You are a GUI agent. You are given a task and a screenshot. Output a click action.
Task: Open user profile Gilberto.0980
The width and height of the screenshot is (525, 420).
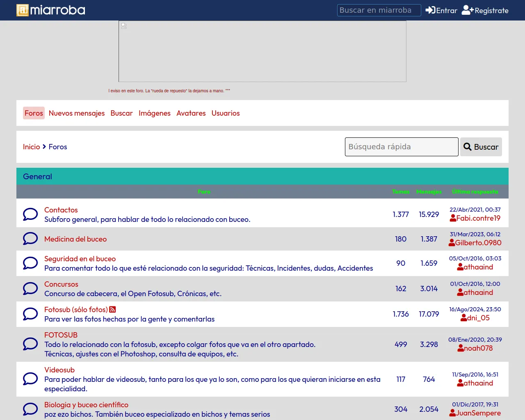click(478, 243)
